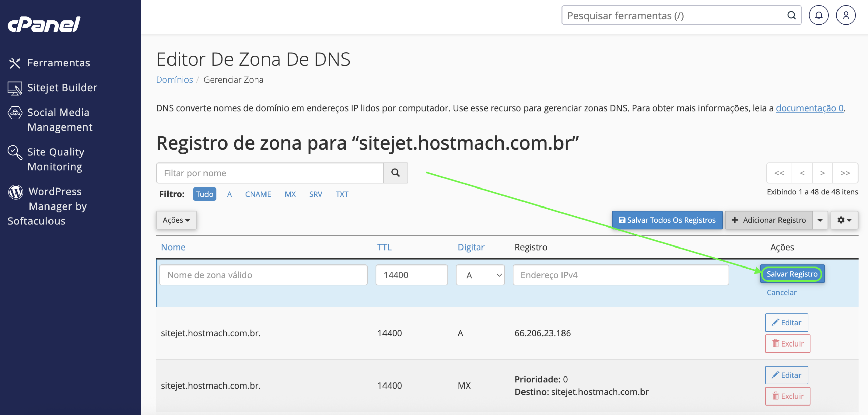Sort the table by TTL column
This screenshot has height=415, width=868.
click(384, 247)
